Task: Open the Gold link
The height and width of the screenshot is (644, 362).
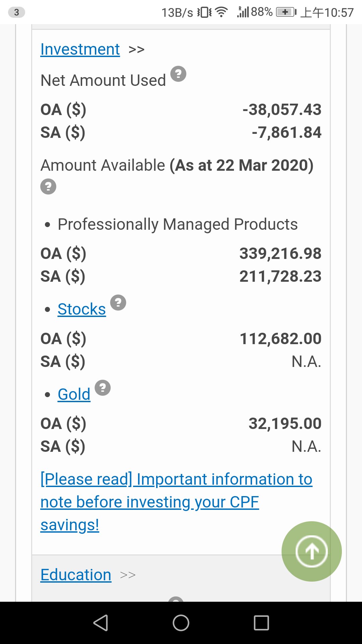Action: click(x=74, y=394)
